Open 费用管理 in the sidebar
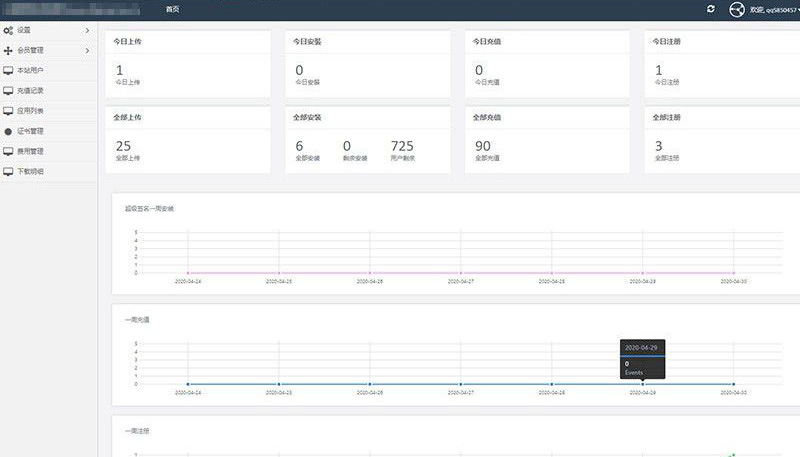This screenshot has height=457, width=800. 30,151
